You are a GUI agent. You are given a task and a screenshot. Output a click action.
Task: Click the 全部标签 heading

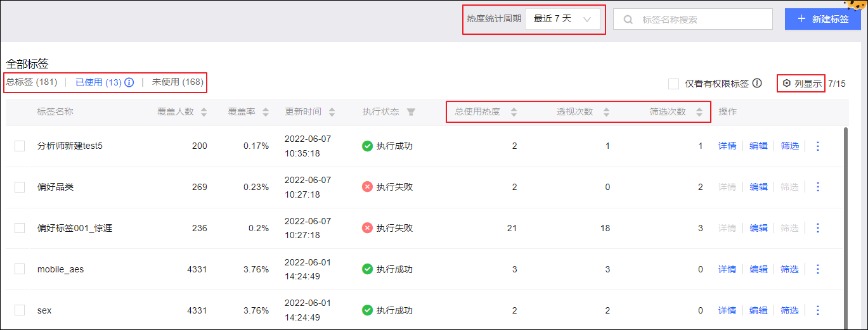(x=27, y=64)
